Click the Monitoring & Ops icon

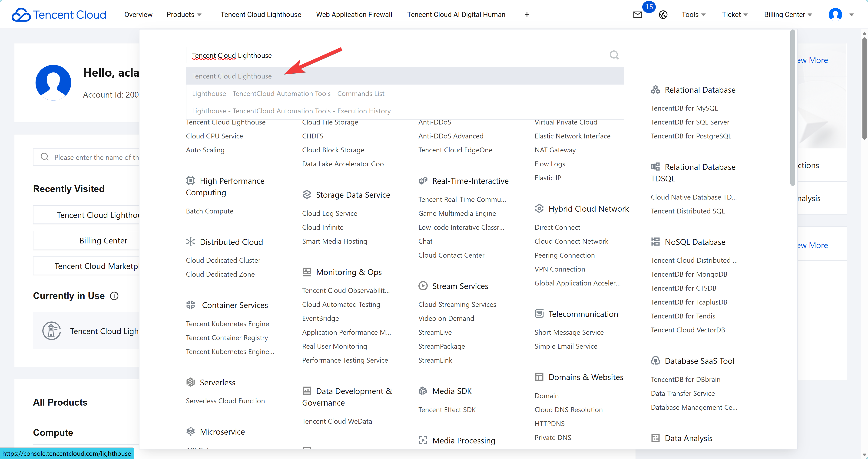point(307,272)
